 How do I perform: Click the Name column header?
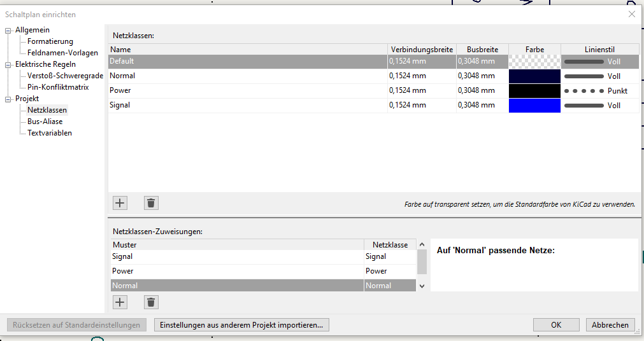[248, 49]
